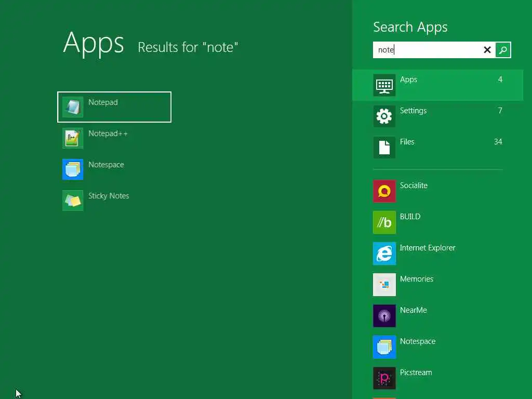
Task: Choose the Picstream app icon
Action: pos(384,378)
